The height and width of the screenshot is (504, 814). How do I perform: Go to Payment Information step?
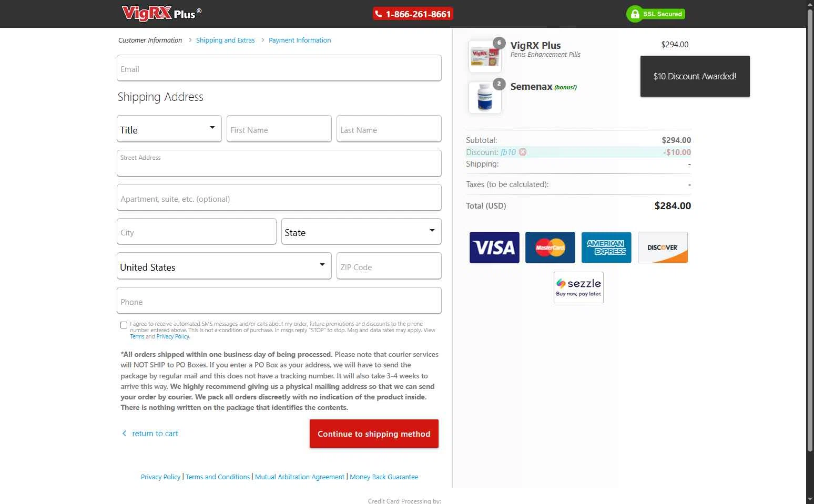coord(300,40)
